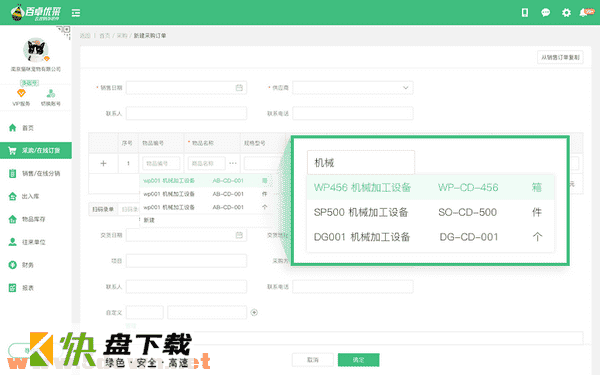Click 返回 in the breadcrumb

tap(85, 36)
